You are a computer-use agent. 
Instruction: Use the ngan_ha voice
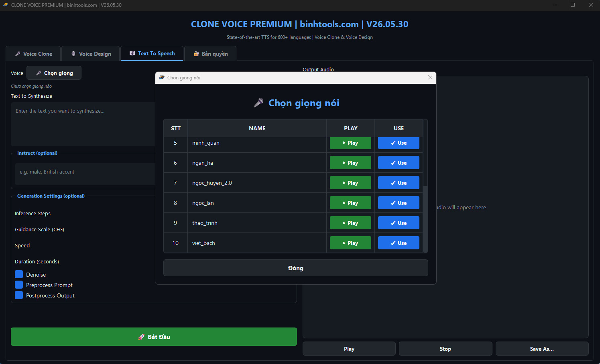click(x=399, y=163)
